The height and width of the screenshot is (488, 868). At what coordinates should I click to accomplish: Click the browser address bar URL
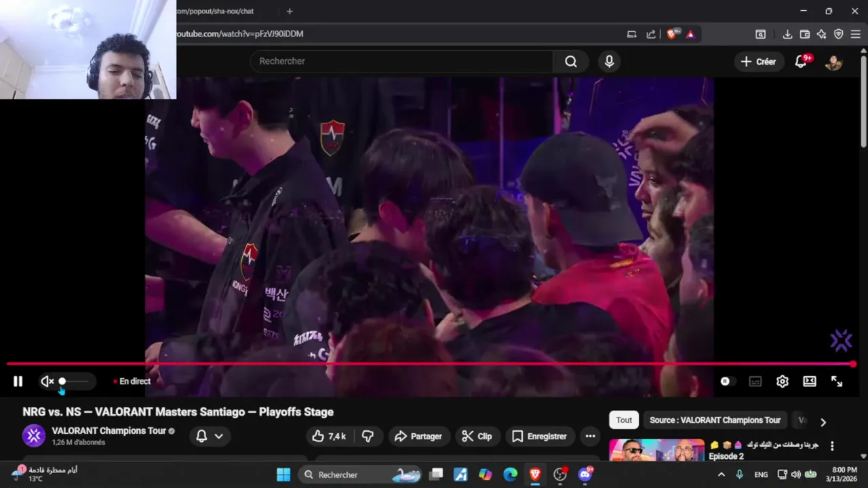[241, 34]
